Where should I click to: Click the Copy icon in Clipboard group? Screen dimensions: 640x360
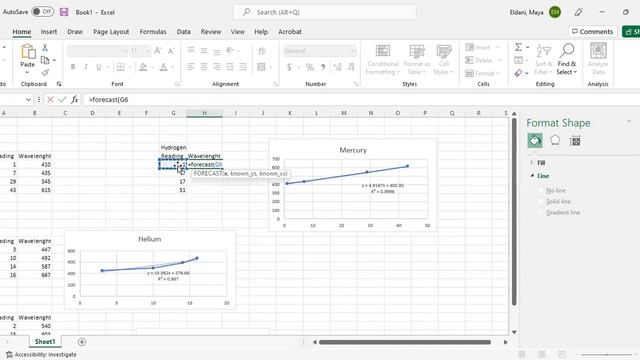pyautogui.click(x=45, y=60)
